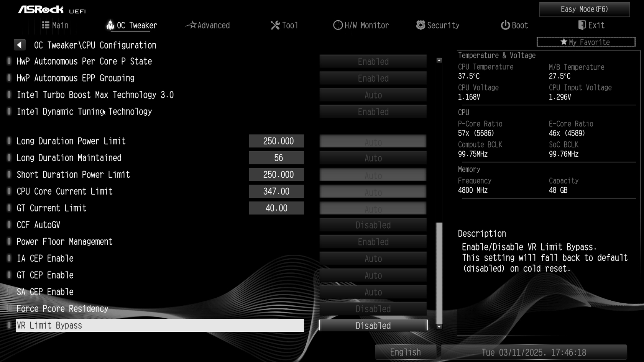Click the Boot power icon
The image size is (644, 362).
(505, 25)
